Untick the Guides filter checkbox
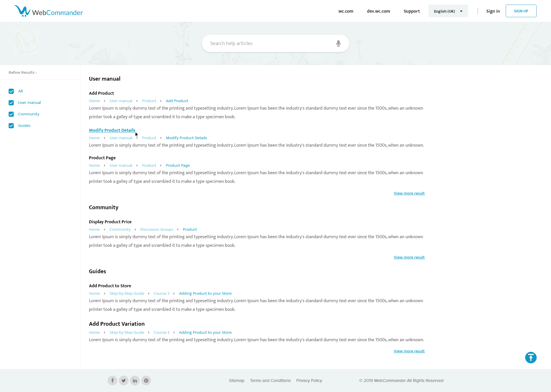Viewport: 551px width, 392px height. click(11, 126)
